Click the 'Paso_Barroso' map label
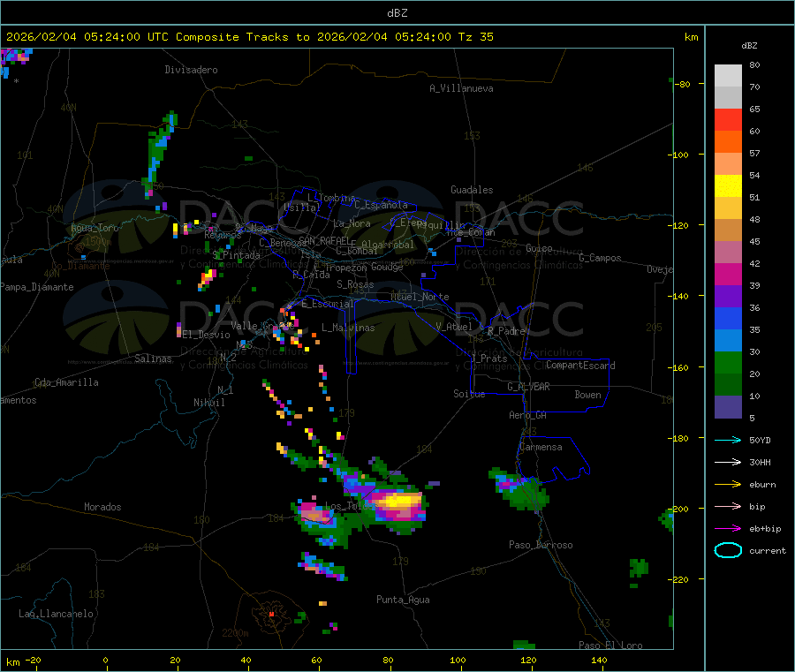Viewport: 795px width, 672px height. click(x=541, y=545)
